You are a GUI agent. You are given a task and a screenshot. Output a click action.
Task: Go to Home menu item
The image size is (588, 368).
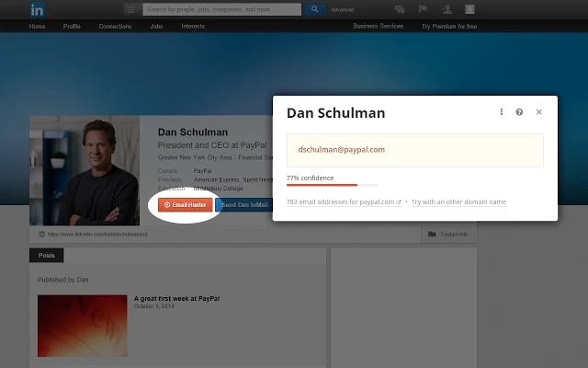[x=37, y=27]
